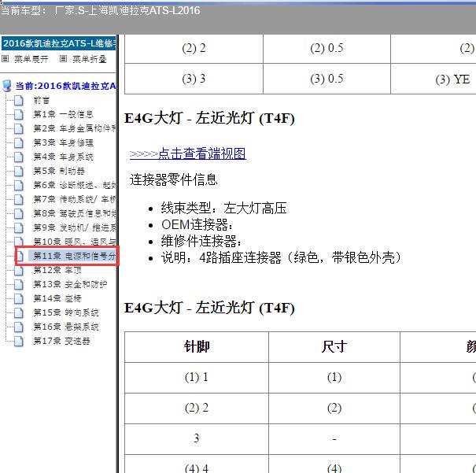Image resolution: width=476 pixels, height=473 pixels.
Task: Open the 第2章 车身金属构件 chapter
Action: tap(75, 128)
